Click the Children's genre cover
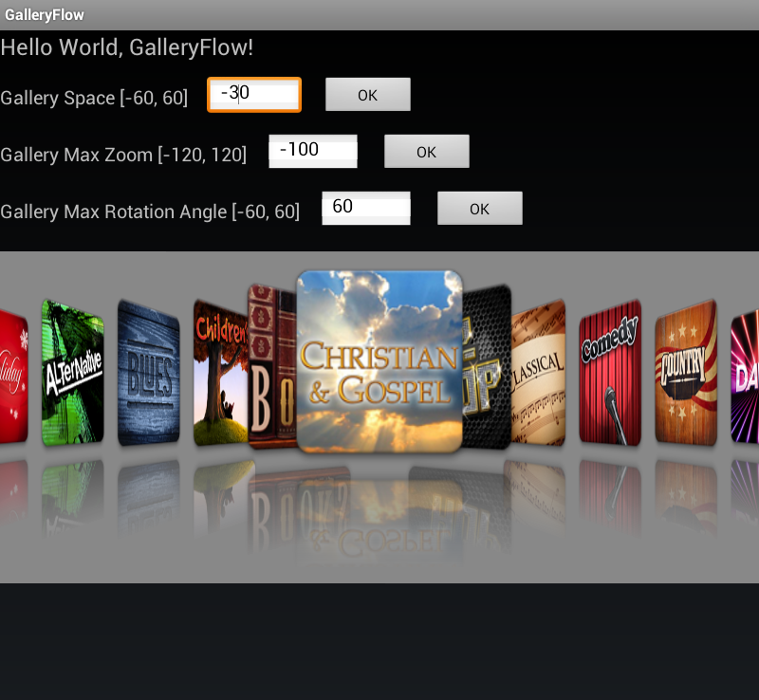This screenshot has height=700, width=759. point(216,370)
